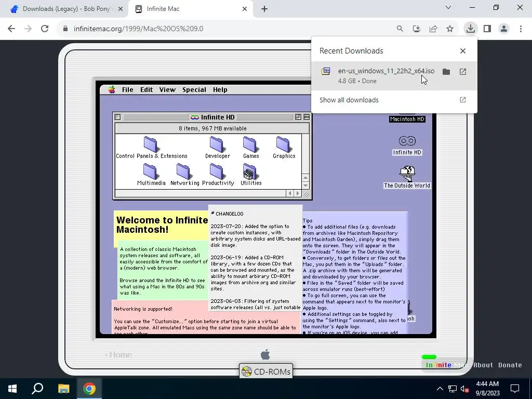532x399 pixels.
Task: Click the zoom magnifier icon in address bar
Action: tap(400, 29)
